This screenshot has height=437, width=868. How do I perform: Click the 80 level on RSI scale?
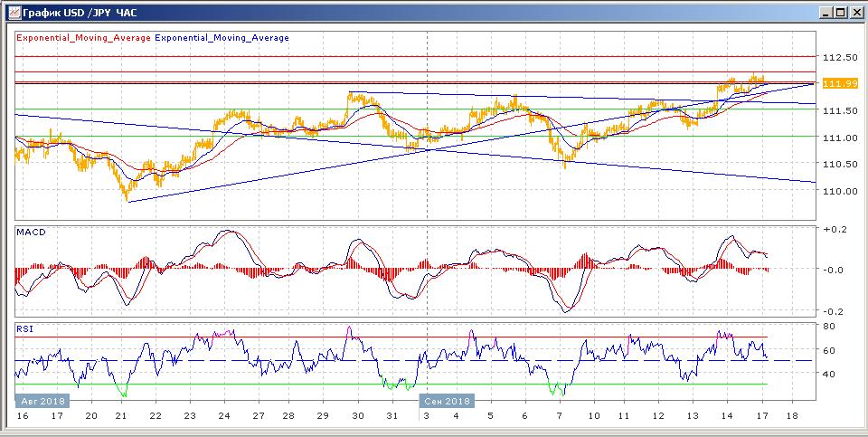(828, 325)
